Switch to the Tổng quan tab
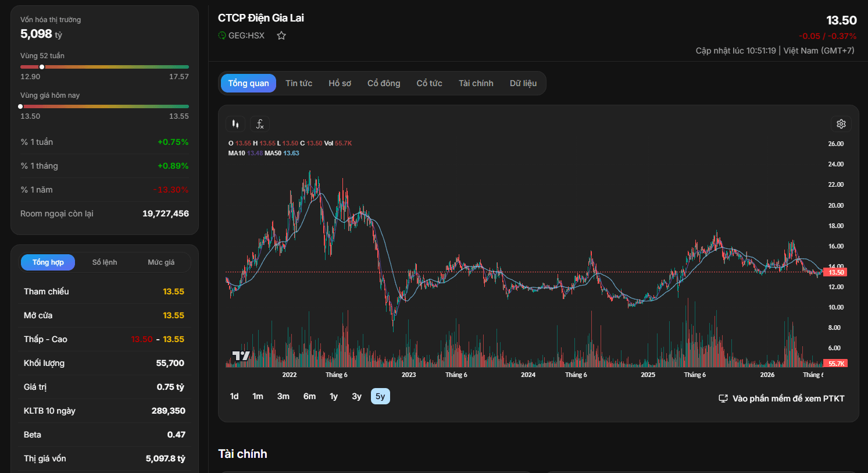The image size is (868, 473). 248,83
